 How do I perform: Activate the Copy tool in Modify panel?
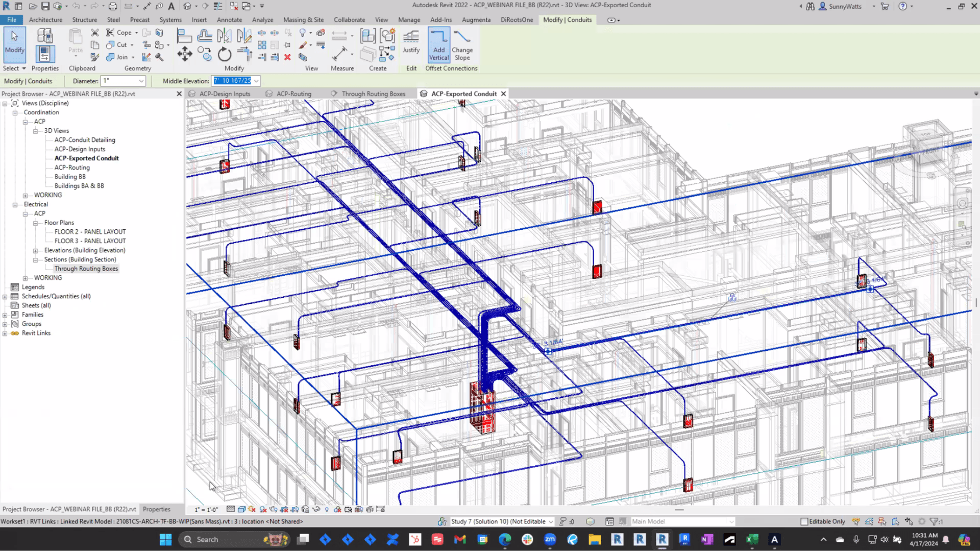[x=204, y=54]
